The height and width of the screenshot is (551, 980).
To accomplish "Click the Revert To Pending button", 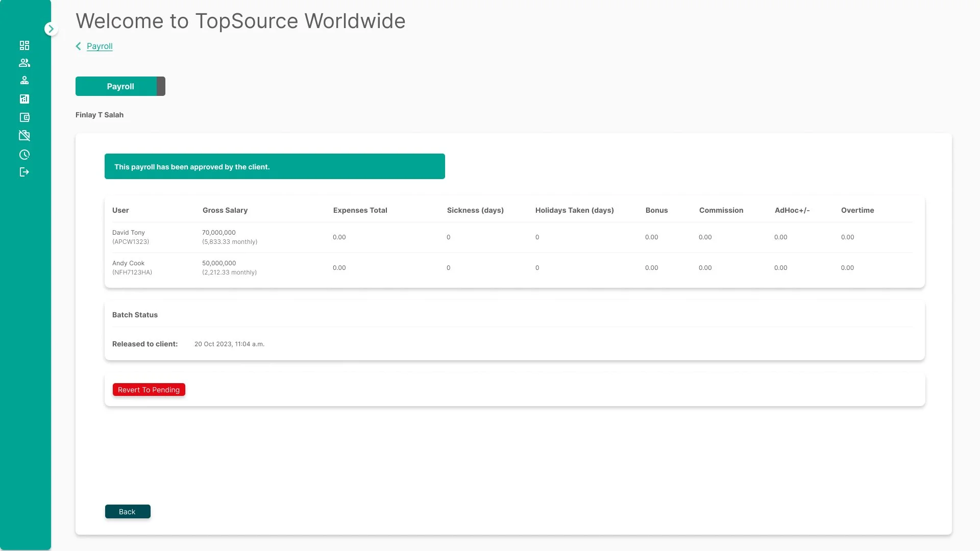I will (149, 390).
